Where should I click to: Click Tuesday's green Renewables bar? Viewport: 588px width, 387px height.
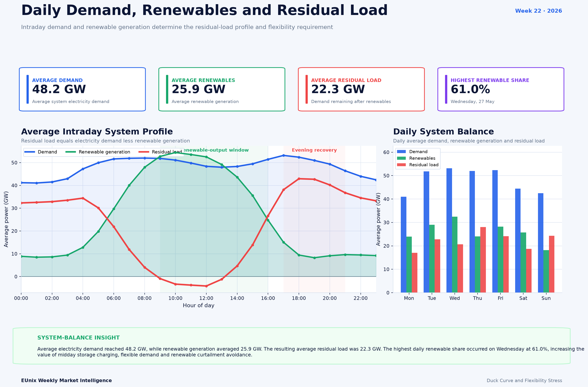pos(432,259)
